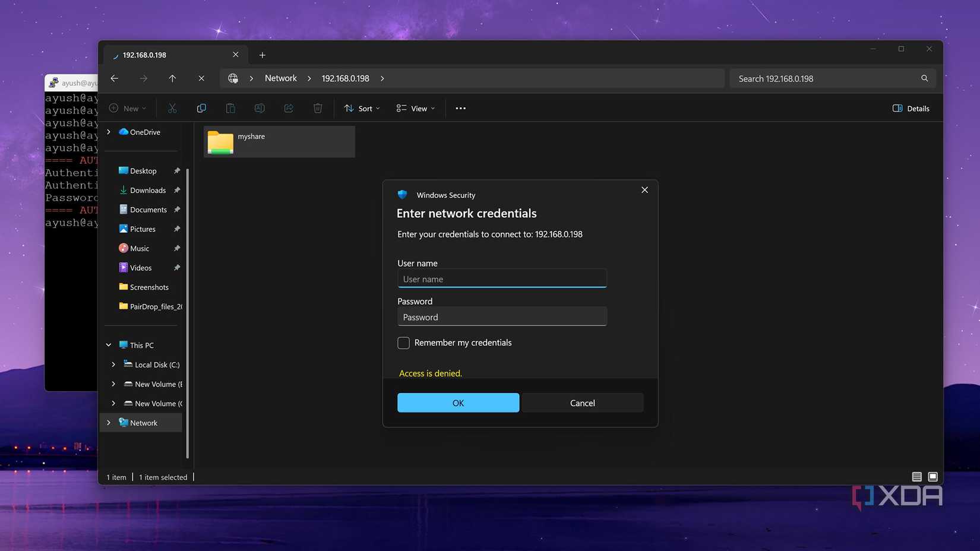This screenshot has width=980, height=551.
Task: Click the Up arrow navigation icon
Action: pyautogui.click(x=172, y=78)
